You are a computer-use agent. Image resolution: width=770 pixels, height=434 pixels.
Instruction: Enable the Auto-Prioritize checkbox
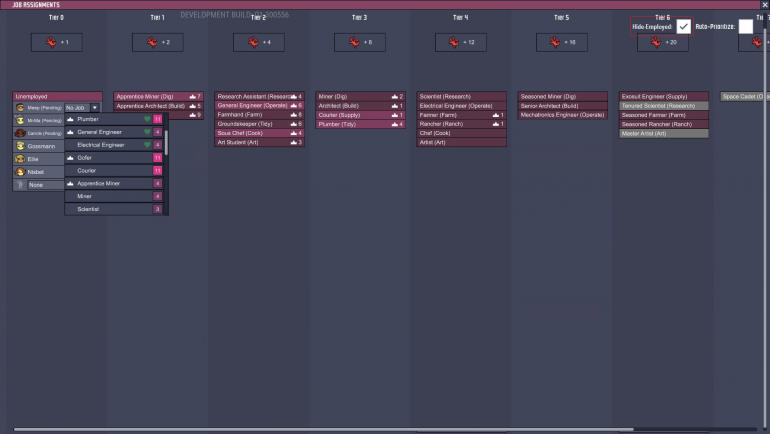coord(745,26)
